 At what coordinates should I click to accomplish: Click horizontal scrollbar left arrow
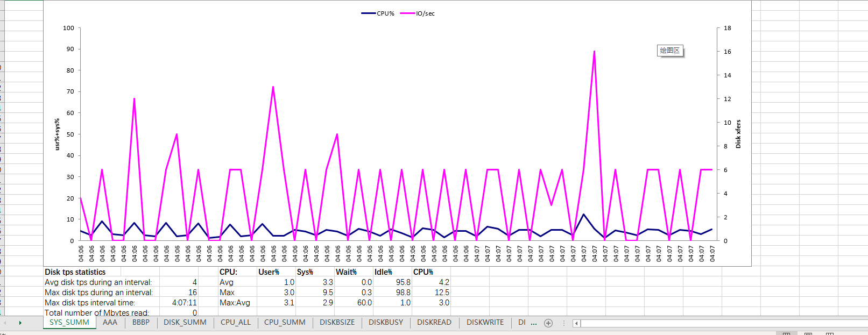(576, 323)
